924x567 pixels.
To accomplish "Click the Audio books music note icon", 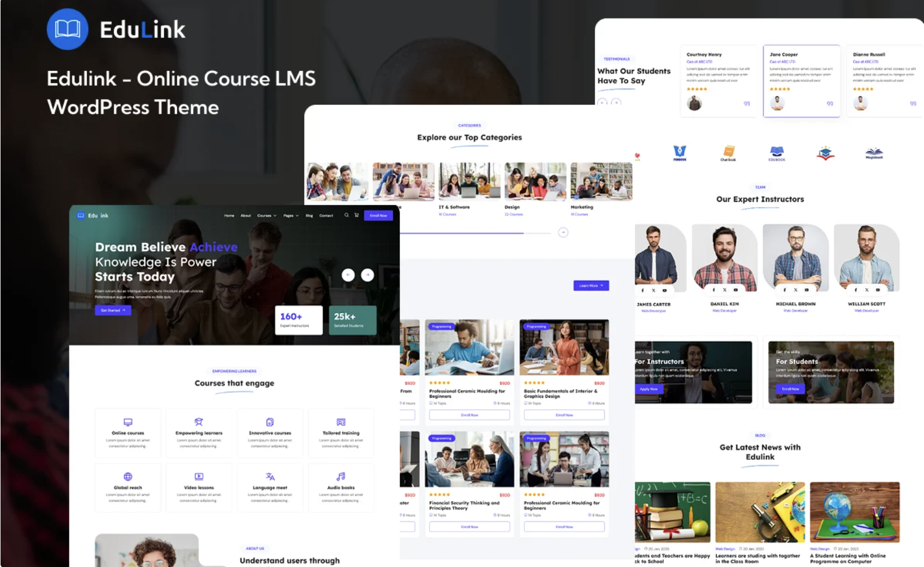I will point(341,477).
